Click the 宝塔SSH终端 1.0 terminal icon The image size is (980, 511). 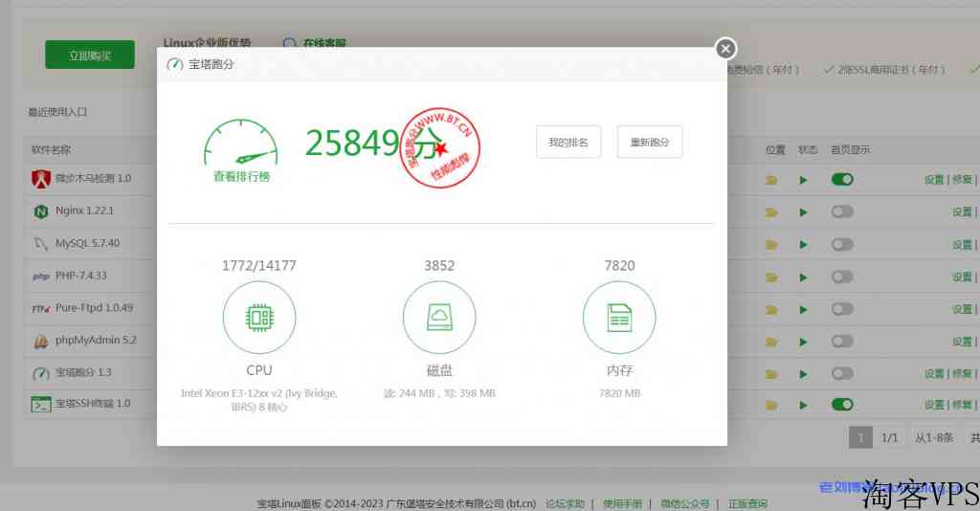point(41,404)
